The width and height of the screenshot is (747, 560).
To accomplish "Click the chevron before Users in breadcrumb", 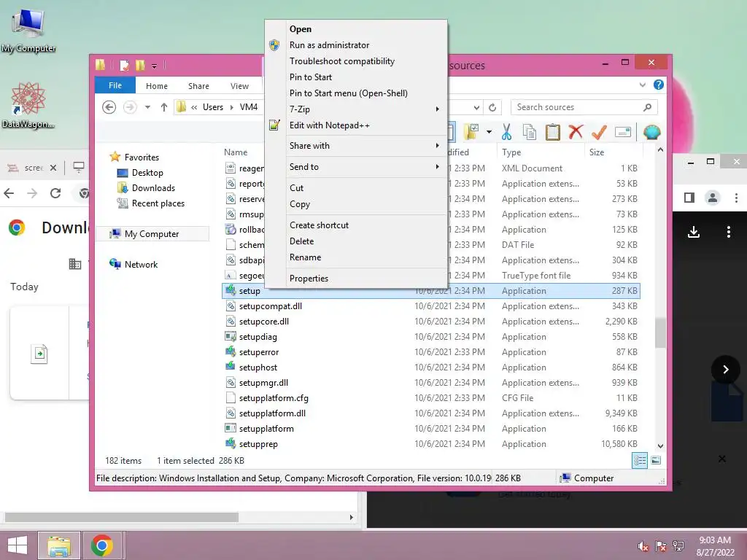I will [194, 107].
